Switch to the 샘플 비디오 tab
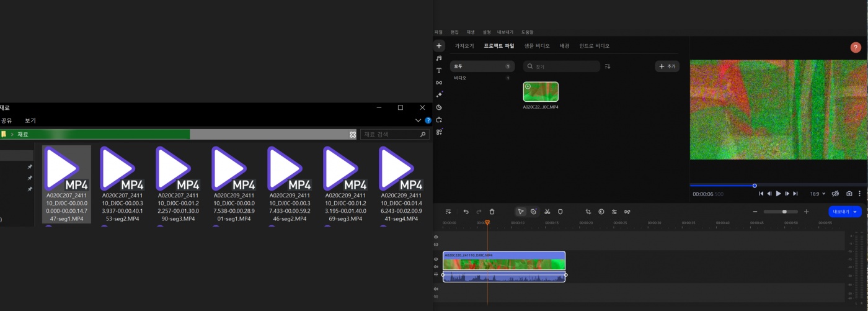Viewport: 868px width, 311px height. pos(537,46)
